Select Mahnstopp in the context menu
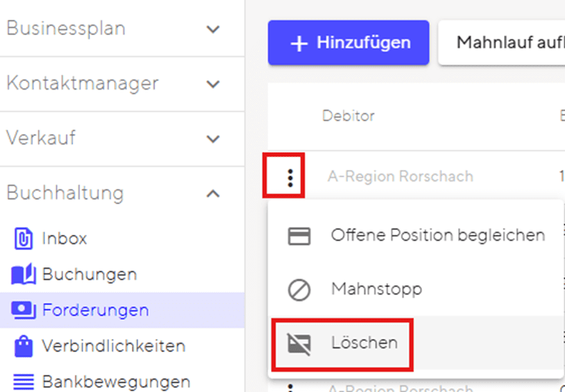 (376, 290)
